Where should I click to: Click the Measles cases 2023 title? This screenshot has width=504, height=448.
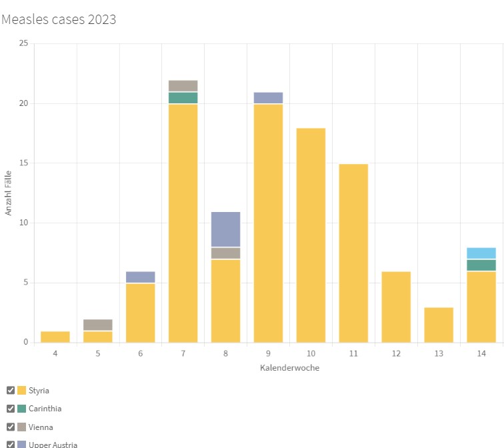point(59,19)
